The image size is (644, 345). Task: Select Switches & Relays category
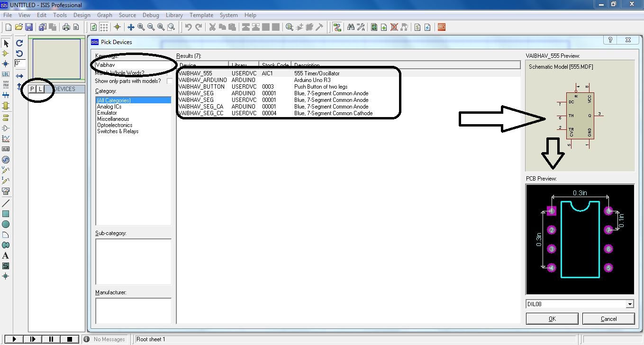[x=118, y=131]
